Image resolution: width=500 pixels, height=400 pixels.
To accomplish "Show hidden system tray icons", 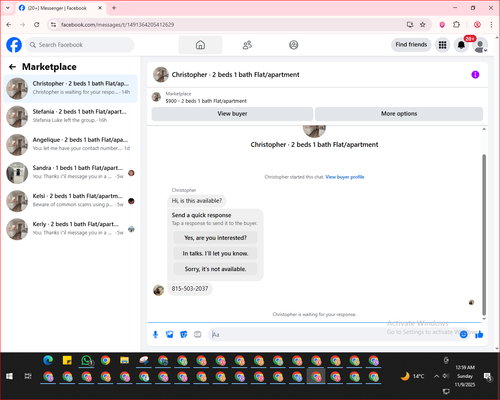I will point(436,376).
